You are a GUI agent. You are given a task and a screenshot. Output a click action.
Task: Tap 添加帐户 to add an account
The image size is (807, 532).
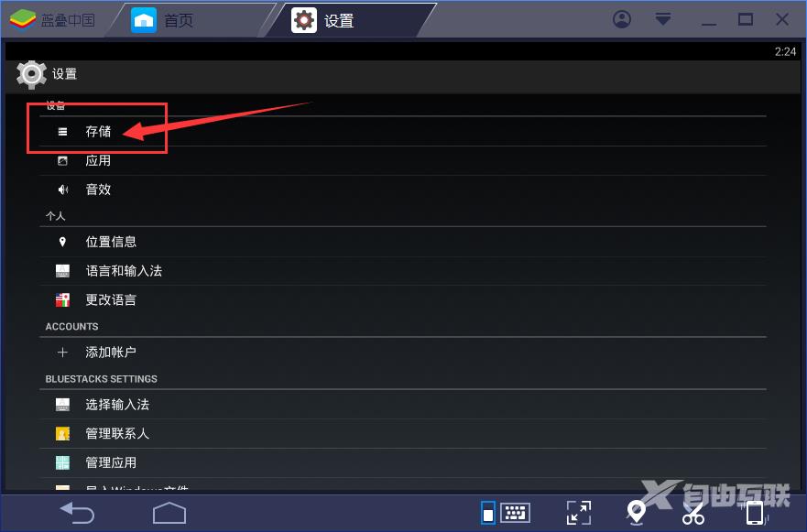tap(403, 353)
